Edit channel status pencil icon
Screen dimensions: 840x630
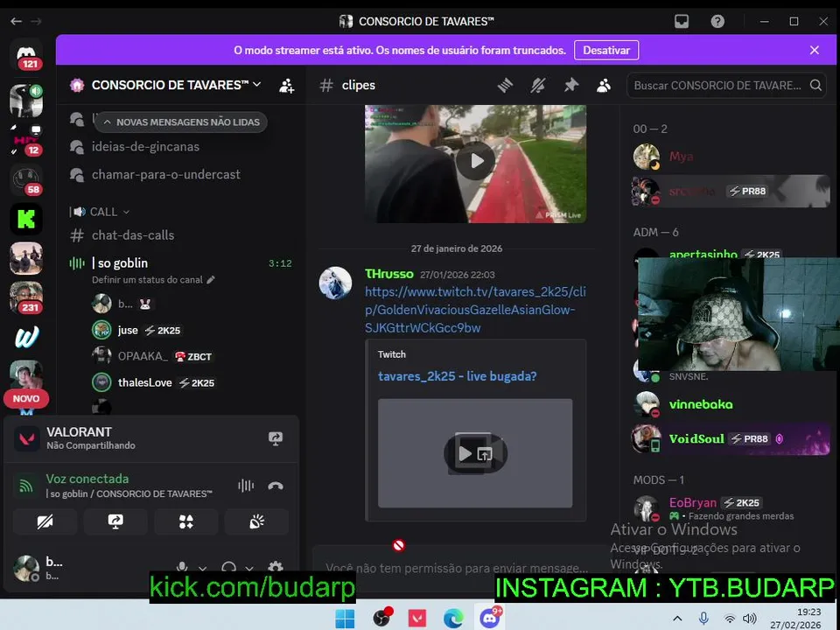pos(211,280)
